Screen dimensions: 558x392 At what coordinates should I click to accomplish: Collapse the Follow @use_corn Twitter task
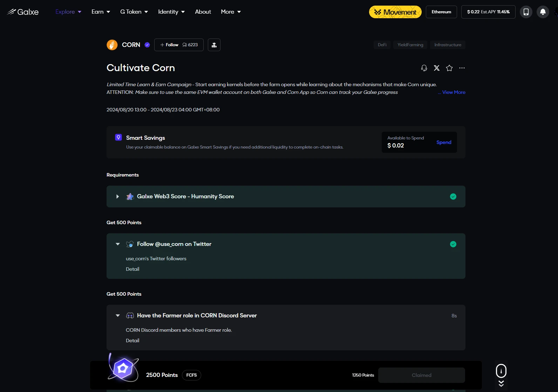click(118, 244)
